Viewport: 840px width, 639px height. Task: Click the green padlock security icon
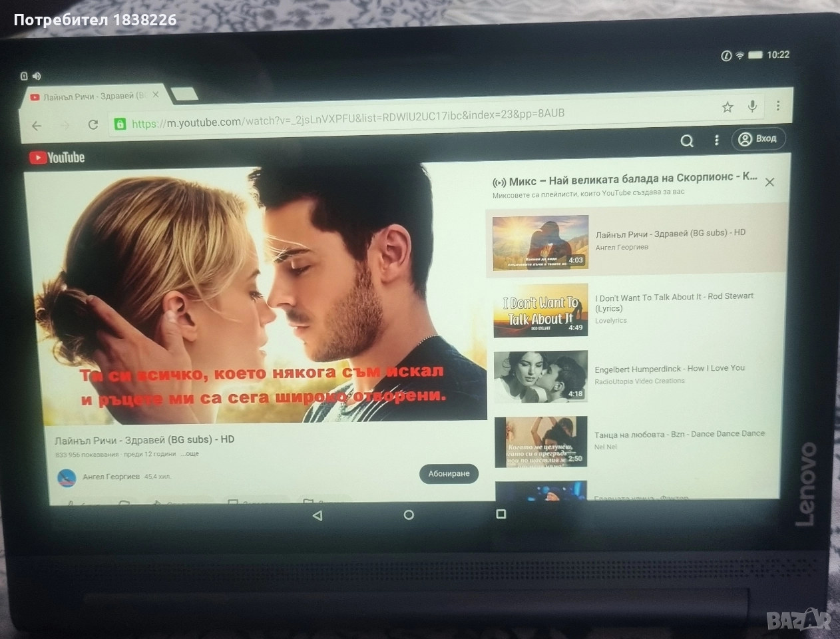pyautogui.click(x=120, y=124)
